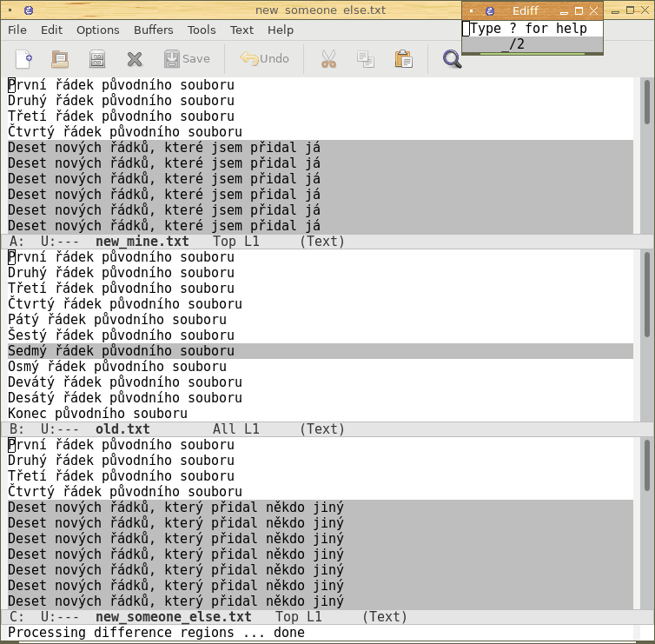
Task: Undo the last change
Action: tap(264, 58)
